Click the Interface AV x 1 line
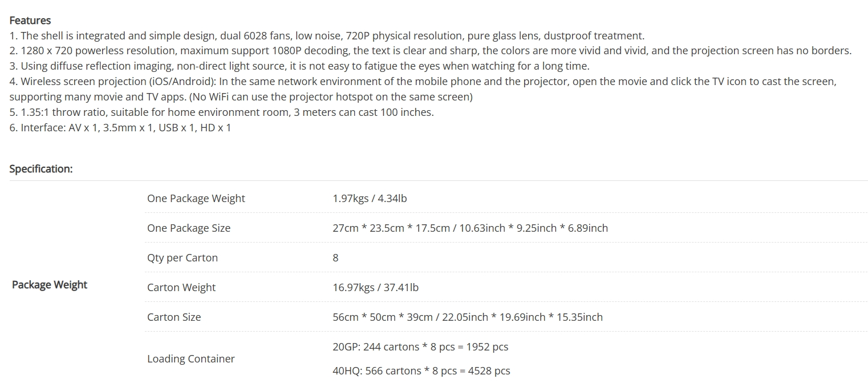 (120, 127)
